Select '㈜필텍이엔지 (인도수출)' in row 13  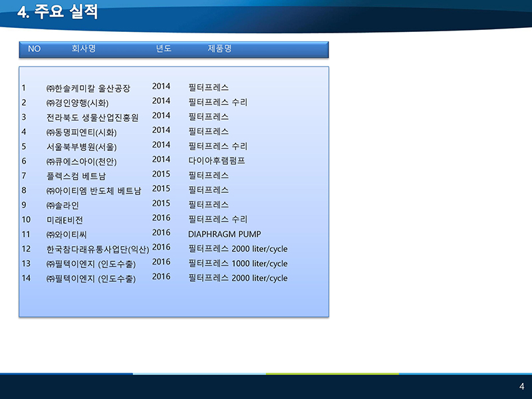pos(91,264)
